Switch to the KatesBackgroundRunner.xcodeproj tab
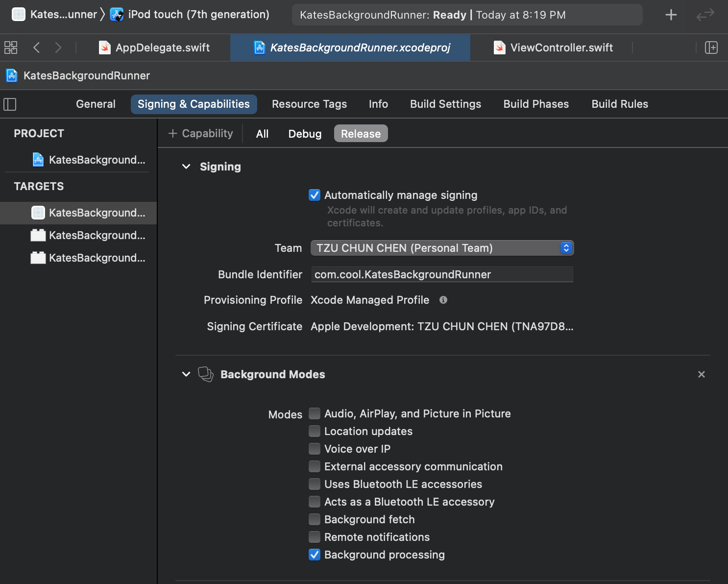The height and width of the screenshot is (584, 728). [350, 48]
